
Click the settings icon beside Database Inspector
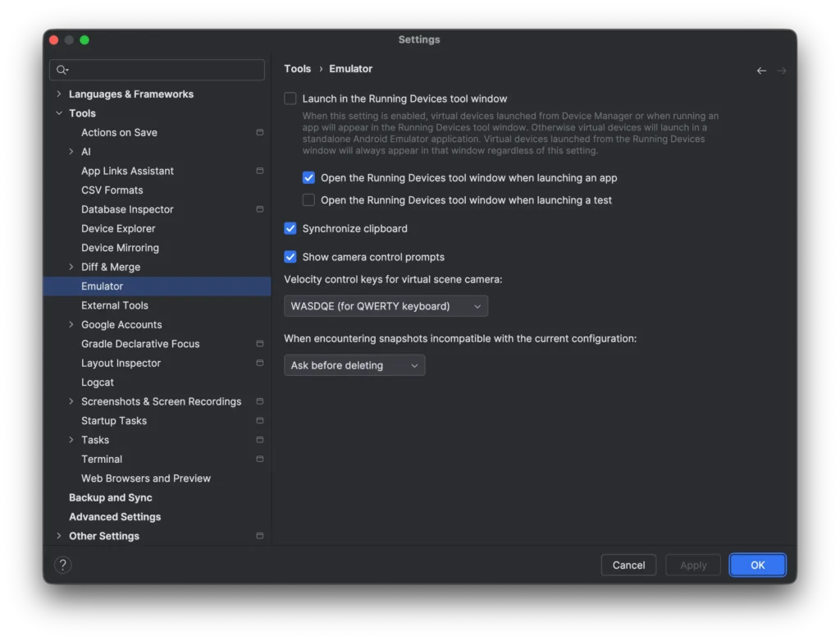(x=259, y=209)
